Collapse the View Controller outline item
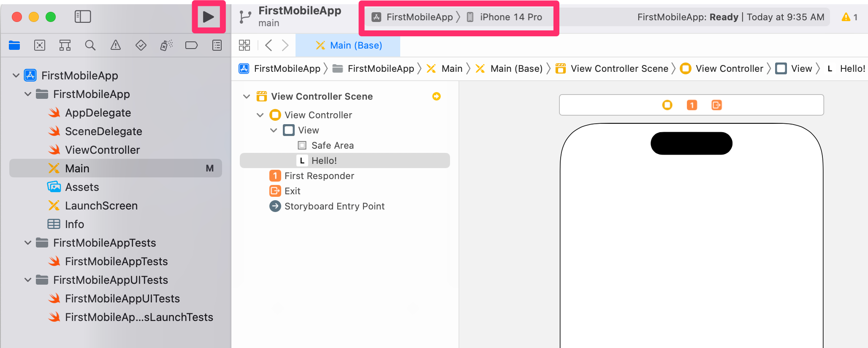Screen dimensions: 868x348 (260, 115)
